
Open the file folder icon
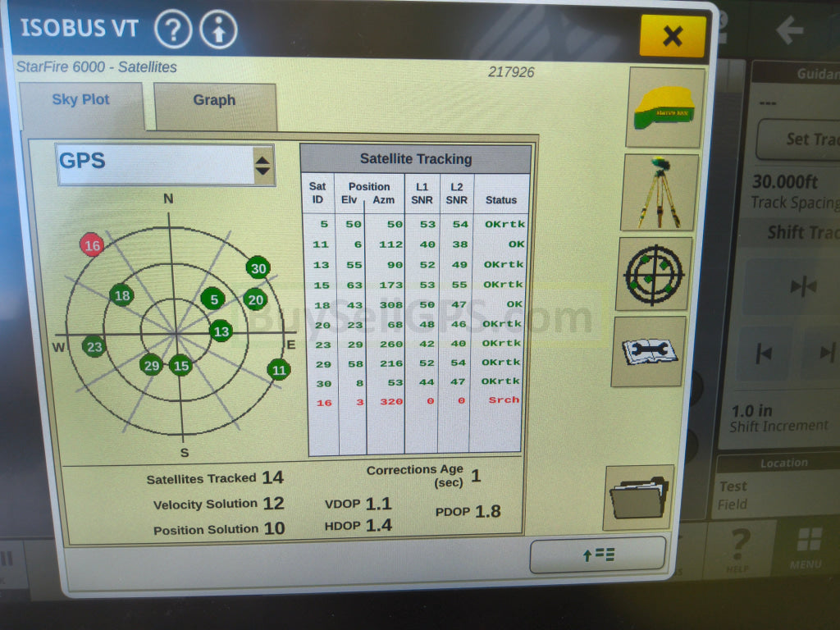click(x=638, y=498)
